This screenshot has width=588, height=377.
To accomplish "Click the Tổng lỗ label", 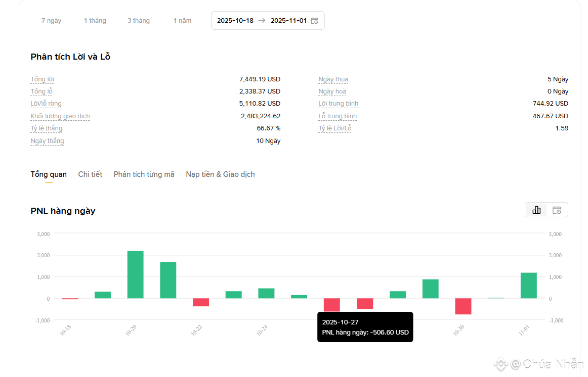I will point(41,91).
